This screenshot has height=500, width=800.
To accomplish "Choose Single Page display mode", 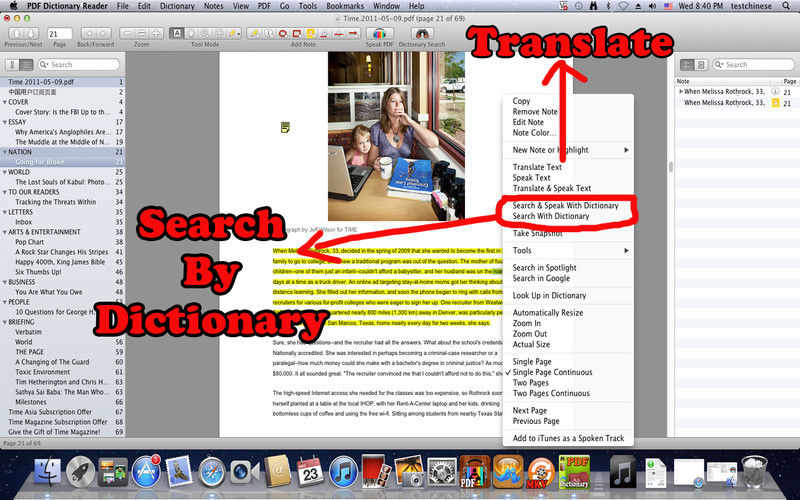I will [x=532, y=361].
